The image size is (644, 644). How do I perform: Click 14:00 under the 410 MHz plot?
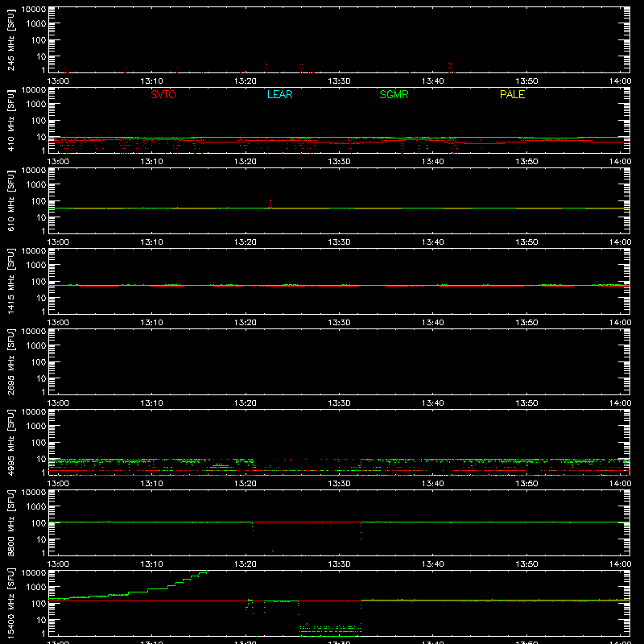point(620,162)
